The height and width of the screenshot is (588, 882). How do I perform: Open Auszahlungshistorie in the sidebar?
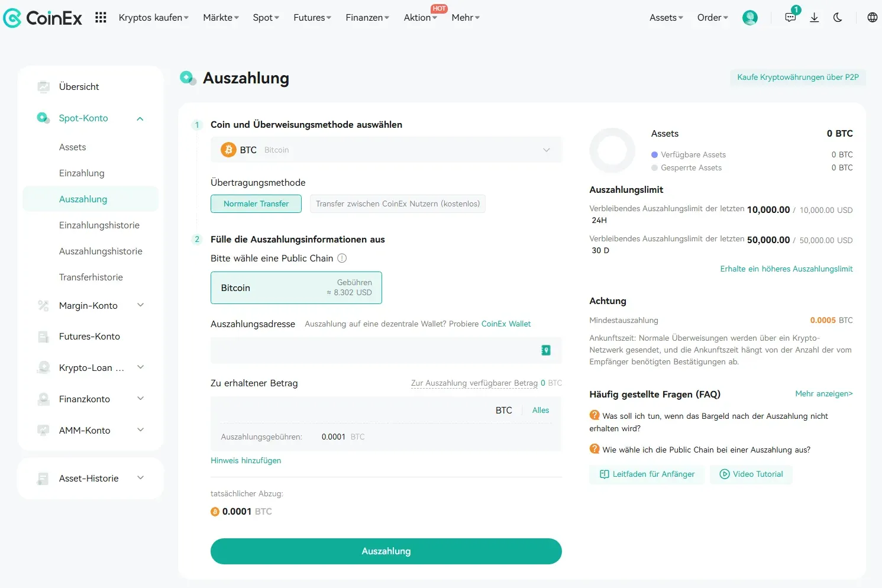pyautogui.click(x=101, y=251)
